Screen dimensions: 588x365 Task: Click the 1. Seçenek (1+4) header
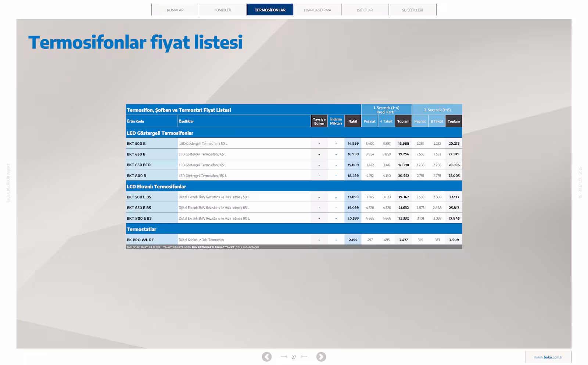(x=386, y=110)
